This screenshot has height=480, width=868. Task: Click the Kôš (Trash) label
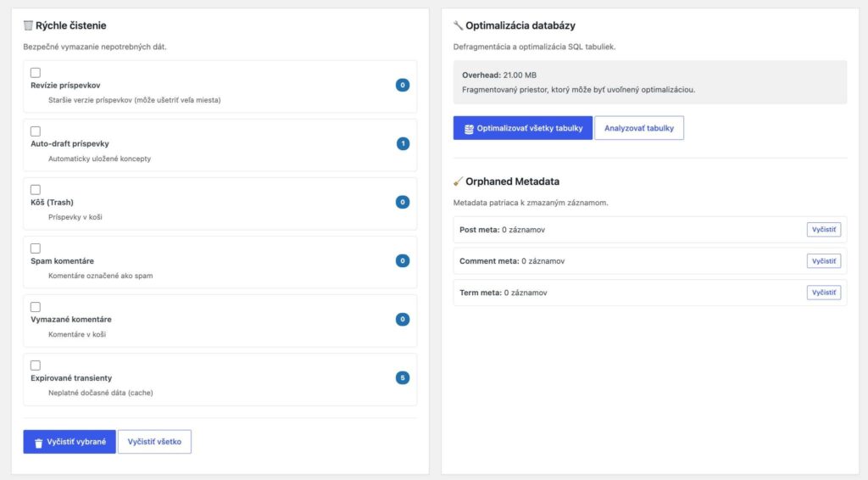coord(52,203)
